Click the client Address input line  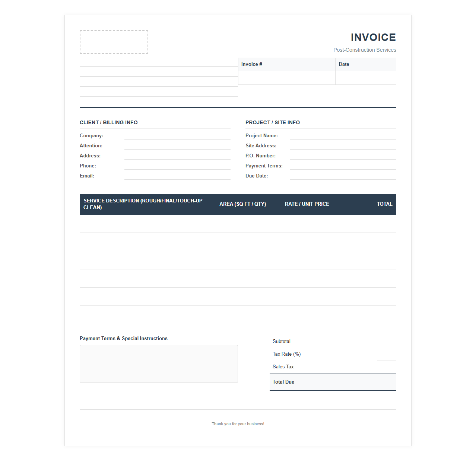tap(177, 156)
